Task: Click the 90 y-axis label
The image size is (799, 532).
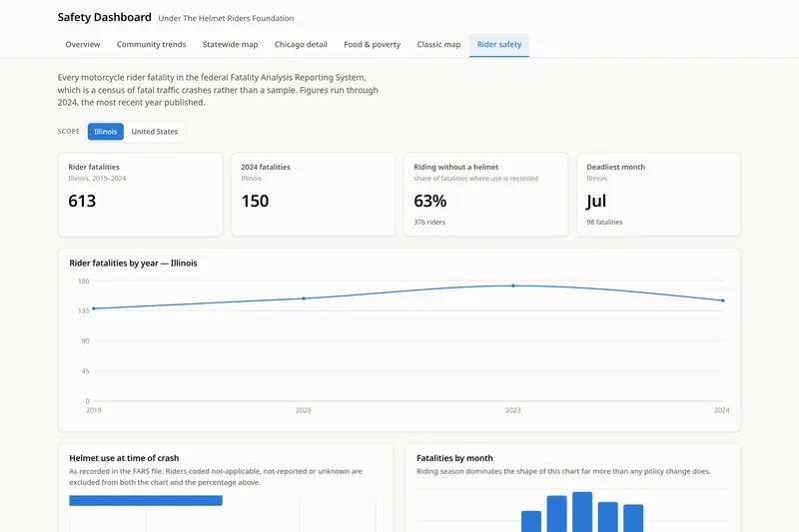Action: [86, 341]
